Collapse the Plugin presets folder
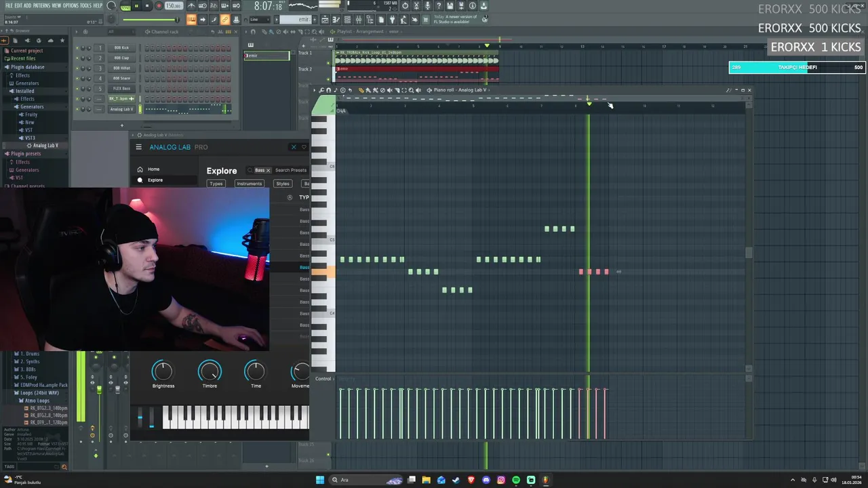This screenshot has height=488, width=868. (26, 153)
